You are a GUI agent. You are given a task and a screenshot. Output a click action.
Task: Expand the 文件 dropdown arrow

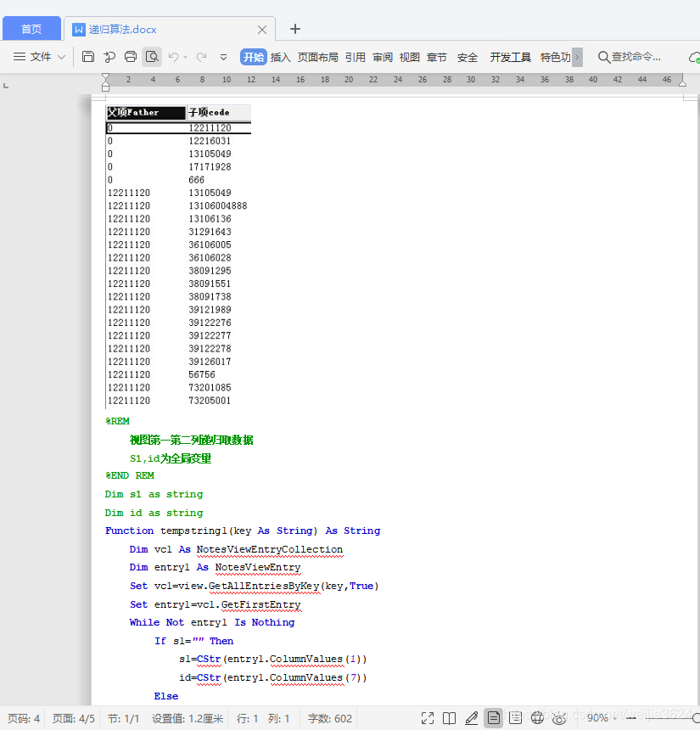(x=61, y=57)
